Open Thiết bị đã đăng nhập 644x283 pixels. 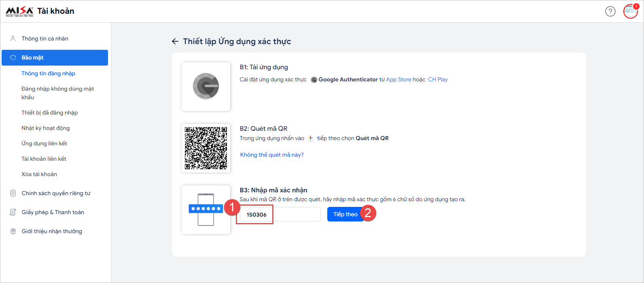(x=49, y=113)
